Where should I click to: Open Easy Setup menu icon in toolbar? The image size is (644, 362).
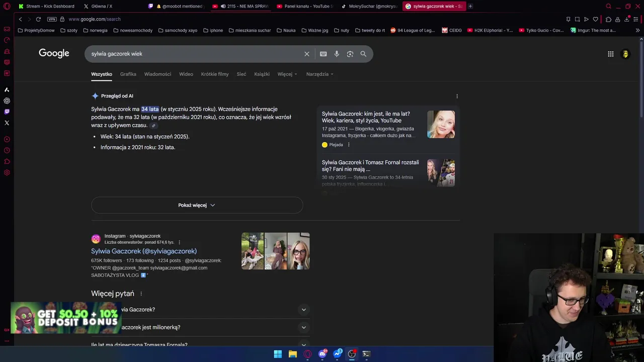636,19
